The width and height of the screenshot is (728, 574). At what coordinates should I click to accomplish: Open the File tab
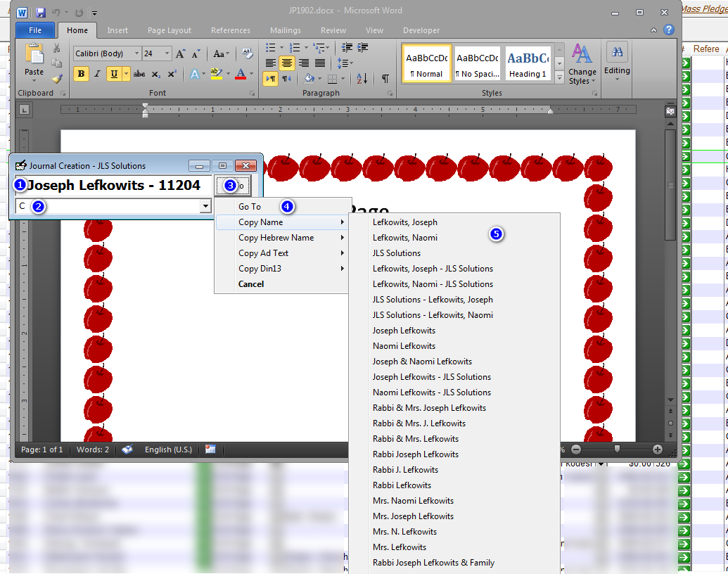coord(35,30)
